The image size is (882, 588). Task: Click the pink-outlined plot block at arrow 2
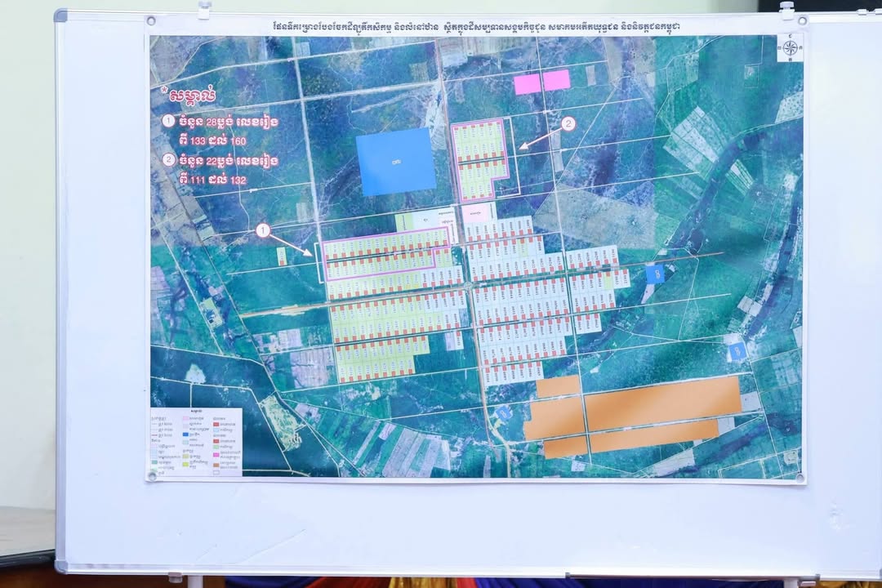(479, 159)
